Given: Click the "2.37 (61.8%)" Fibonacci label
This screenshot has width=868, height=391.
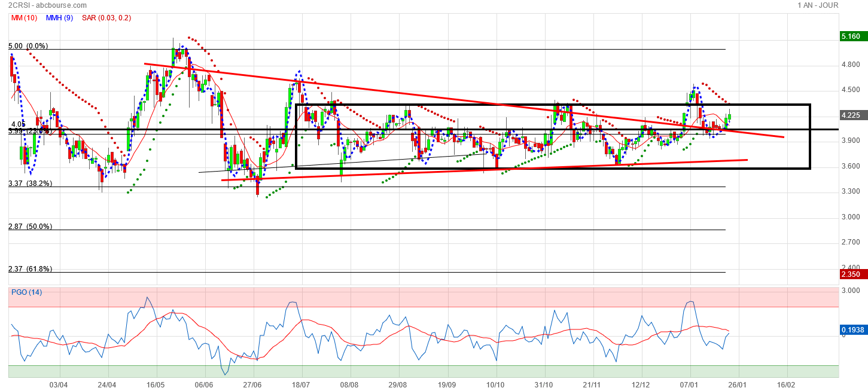Looking at the screenshot, I should click(30, 269).
